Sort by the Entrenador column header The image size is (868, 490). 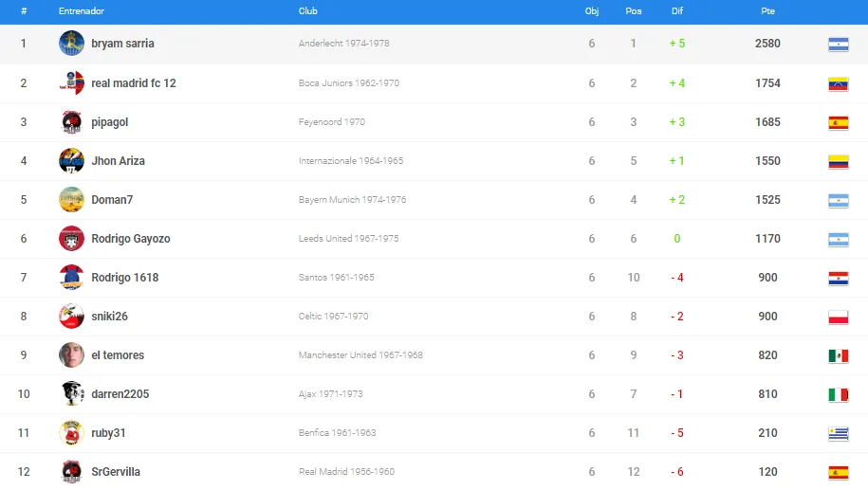(82, 11)
